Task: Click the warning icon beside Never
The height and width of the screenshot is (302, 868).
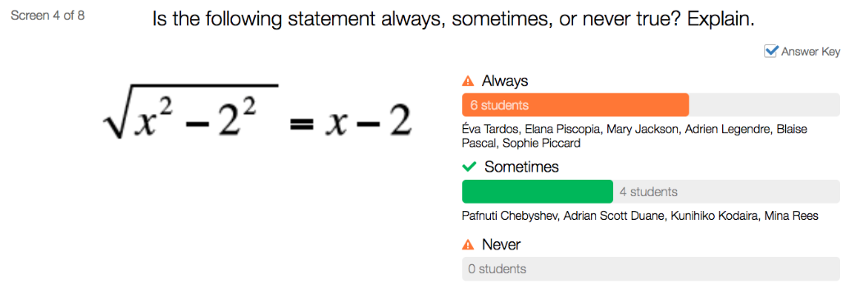Action: pyautogui.click(x=468, y=245)
